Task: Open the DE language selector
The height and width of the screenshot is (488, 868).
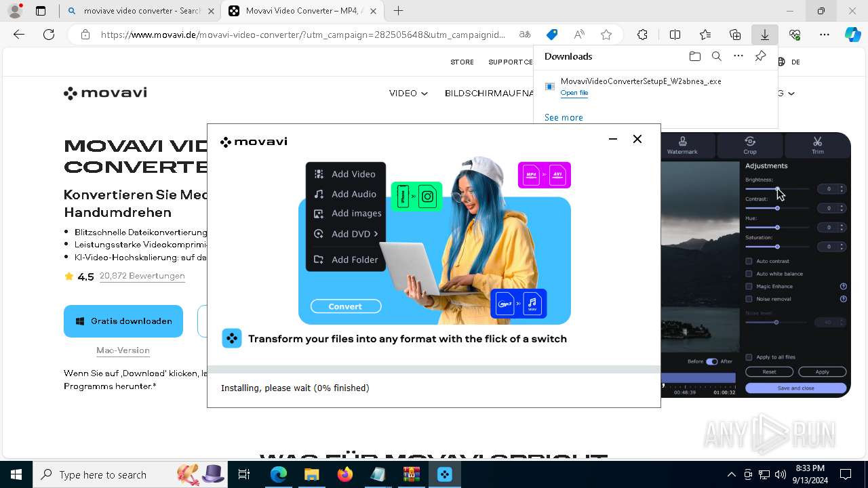Action: 789,62
